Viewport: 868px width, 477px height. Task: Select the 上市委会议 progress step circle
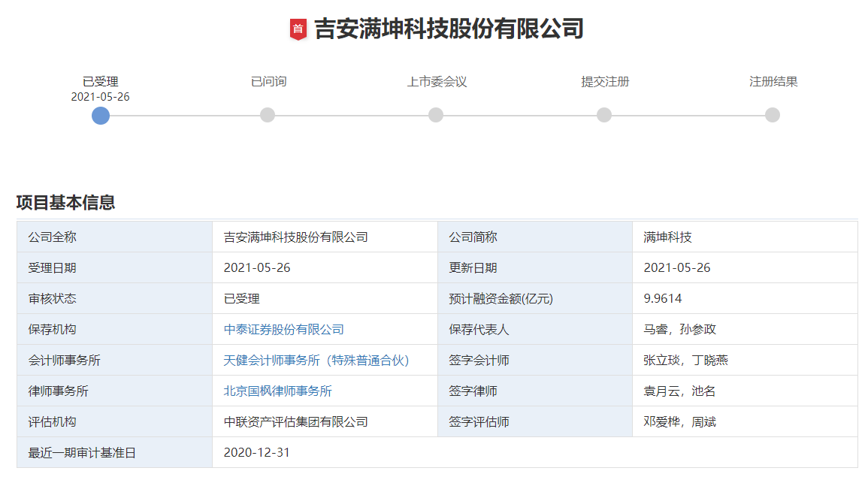tap(436, 115)
